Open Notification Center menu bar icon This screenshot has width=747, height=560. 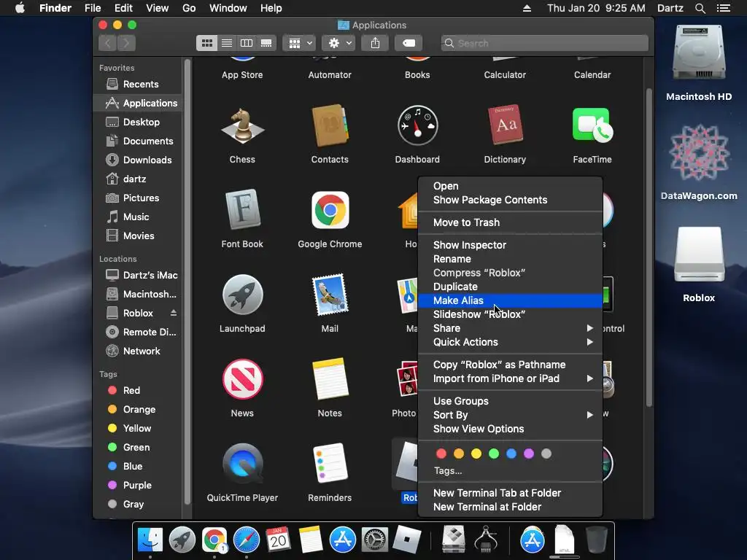723,8
